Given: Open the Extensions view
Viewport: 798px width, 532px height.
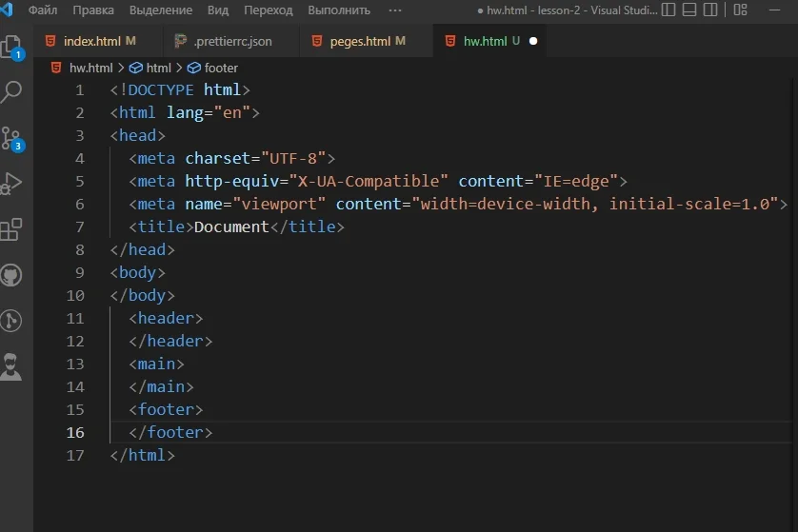Looking at the screenshot, I should tap(11, 229).
